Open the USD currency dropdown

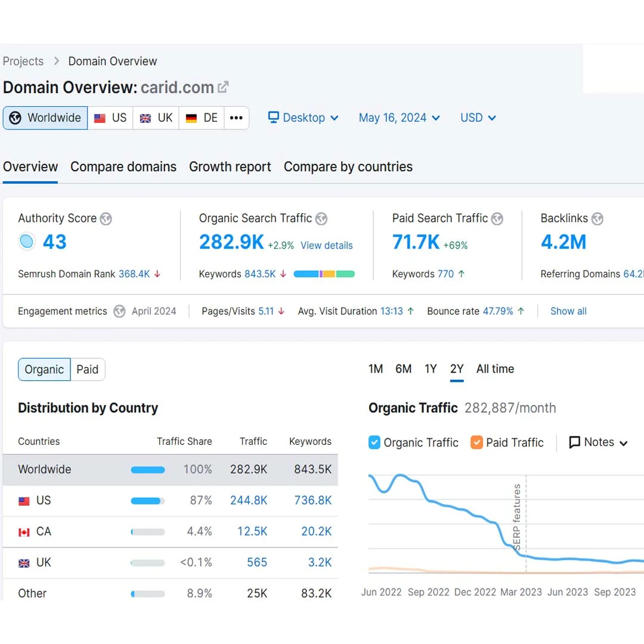click(x=478, y=118)
